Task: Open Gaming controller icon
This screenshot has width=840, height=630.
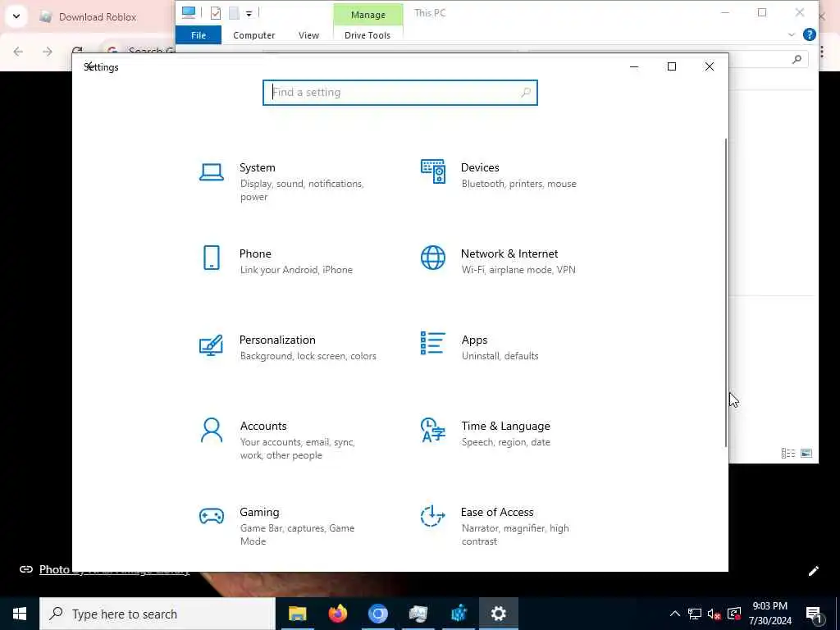Action: (212, 516)
